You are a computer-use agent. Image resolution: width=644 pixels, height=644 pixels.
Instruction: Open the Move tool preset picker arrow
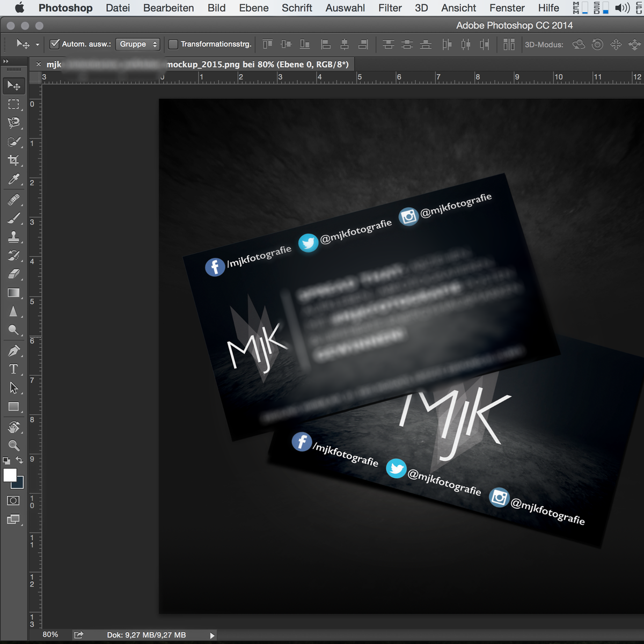(x=37, y=45)
